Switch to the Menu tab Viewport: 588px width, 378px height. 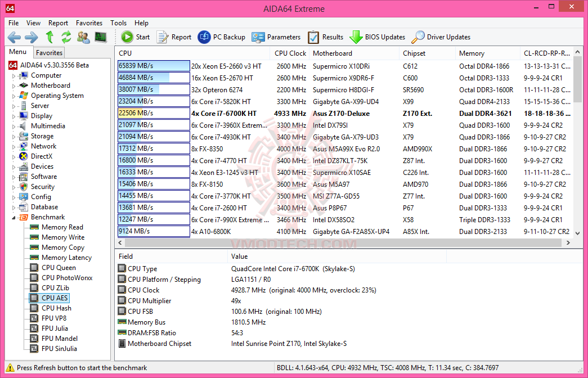[x=18, y=52]
